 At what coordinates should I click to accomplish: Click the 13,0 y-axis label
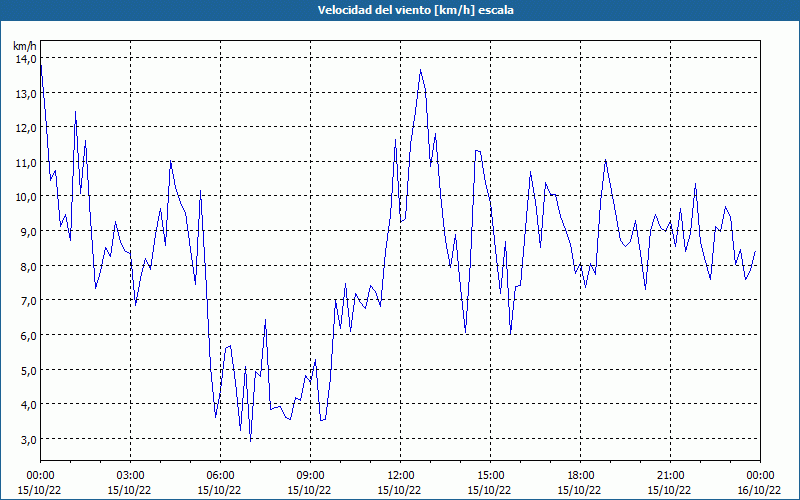[26, 94]
